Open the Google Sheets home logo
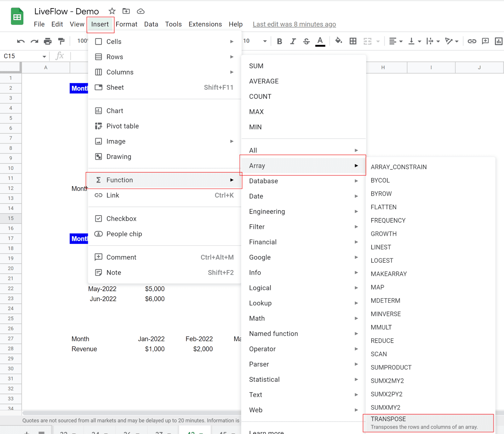 tap(17, 16)
